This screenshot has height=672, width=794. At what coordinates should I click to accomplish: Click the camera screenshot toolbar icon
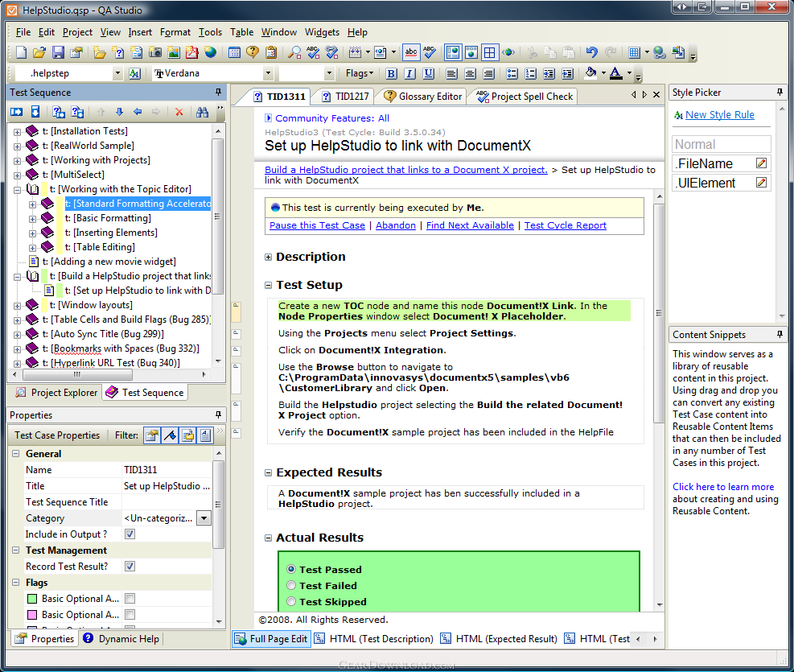155,52
